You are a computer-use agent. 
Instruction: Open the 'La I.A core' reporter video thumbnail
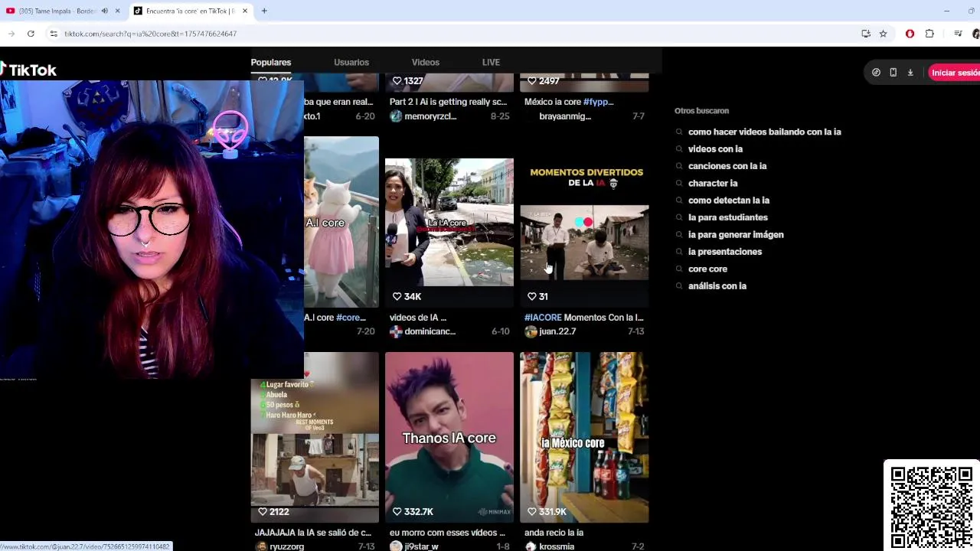(449, 222)
